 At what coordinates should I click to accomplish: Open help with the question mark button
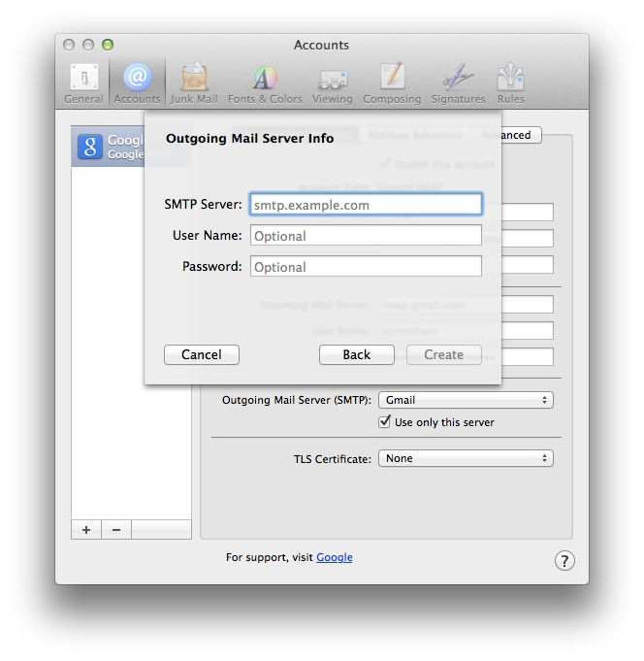click(564, 561)
